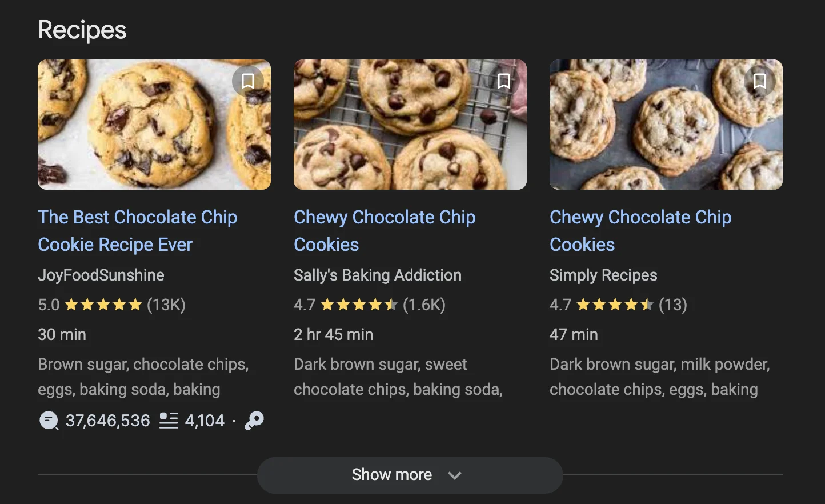The image size is (825, 504).
Task: Click the search volume icon beside 37,646,536
Action: coord(49,421)
